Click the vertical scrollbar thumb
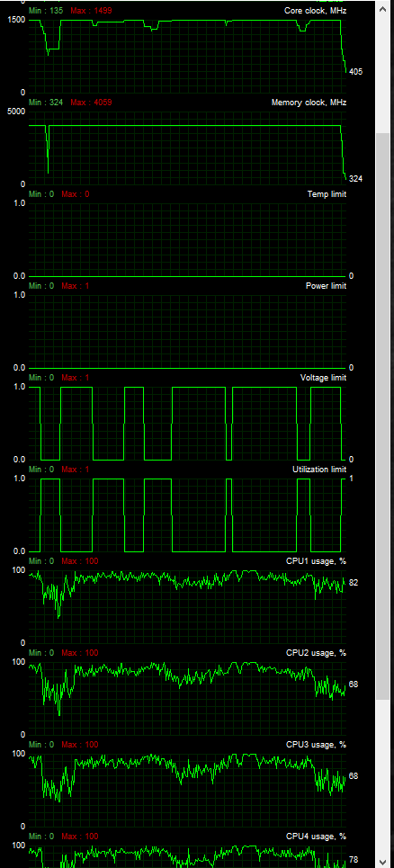 pyautogui.click(x=383, y=416)
